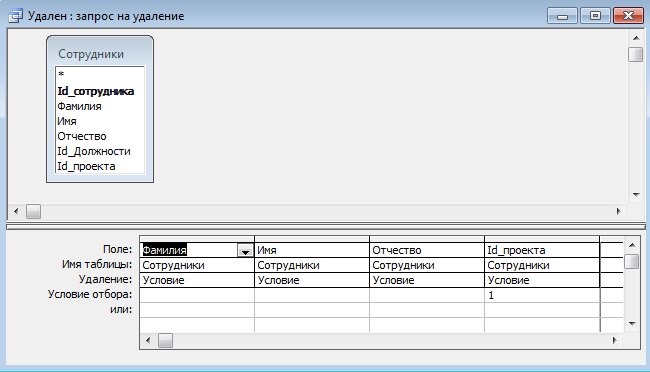The height and width of the screenshot is (372, 650).
Task: Click the upper pane horizontal scrollbar thumb
Action: click(34, 212)
